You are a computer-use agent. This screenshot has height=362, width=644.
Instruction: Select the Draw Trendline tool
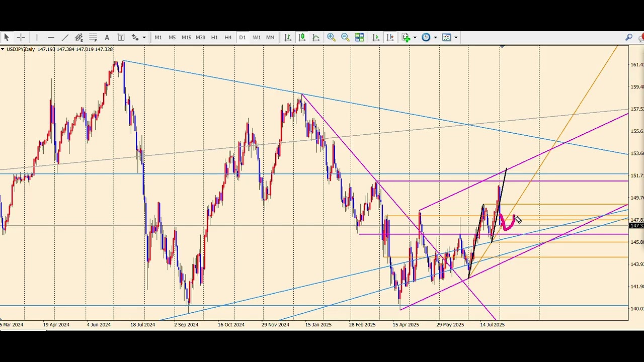[x=65, y=37]
